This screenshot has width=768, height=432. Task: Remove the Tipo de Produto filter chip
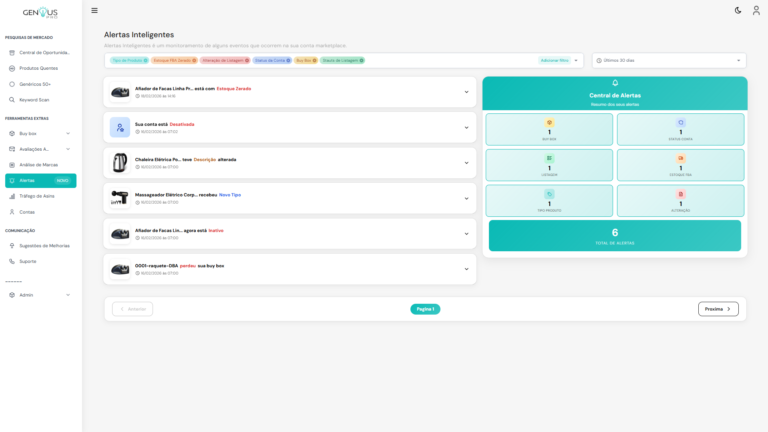(x=145, y=60)
